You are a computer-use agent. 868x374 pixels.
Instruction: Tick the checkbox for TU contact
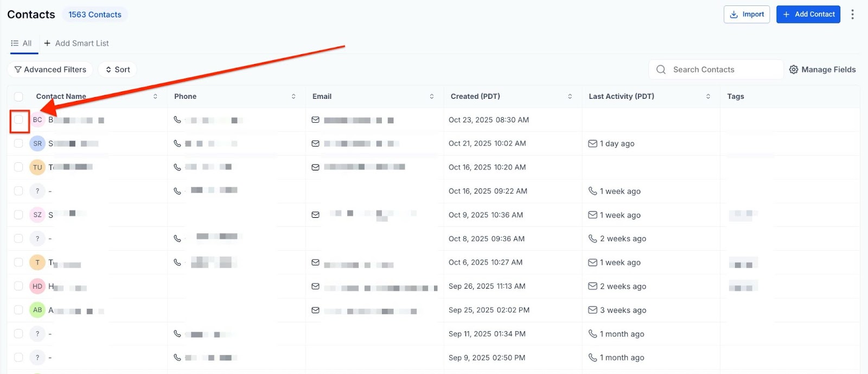[18, 167]
